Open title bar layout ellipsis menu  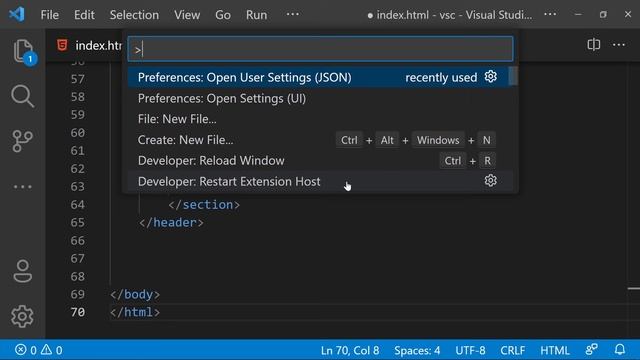pos(550,15)
